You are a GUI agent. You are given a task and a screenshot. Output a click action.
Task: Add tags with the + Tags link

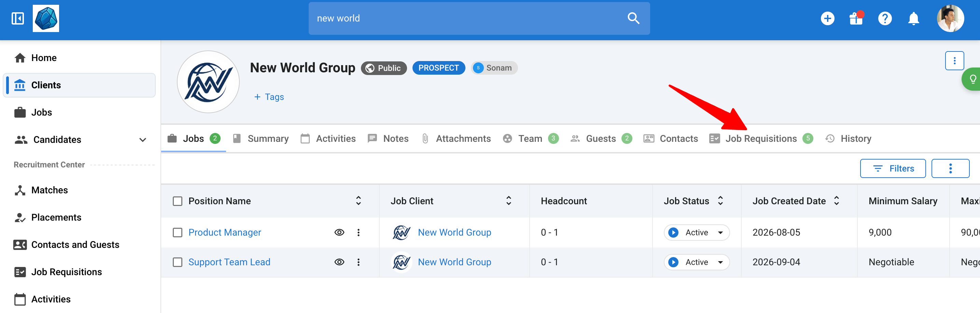[x=269, y=97]
